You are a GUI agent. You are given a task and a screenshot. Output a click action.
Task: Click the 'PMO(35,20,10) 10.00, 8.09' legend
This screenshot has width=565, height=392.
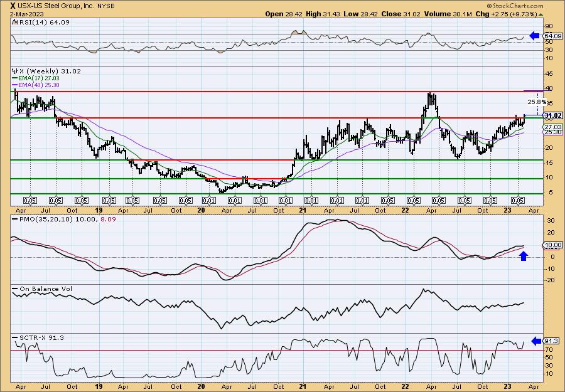(65, 220)
